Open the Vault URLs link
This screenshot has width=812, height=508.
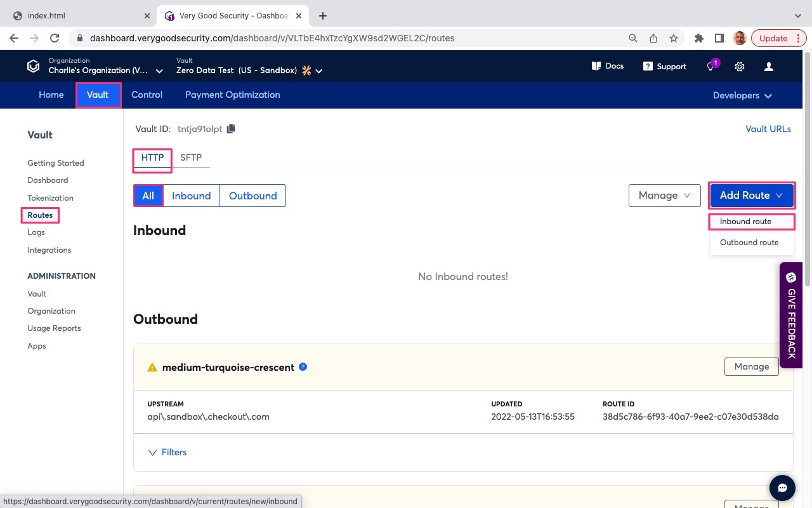pos(768,129)
